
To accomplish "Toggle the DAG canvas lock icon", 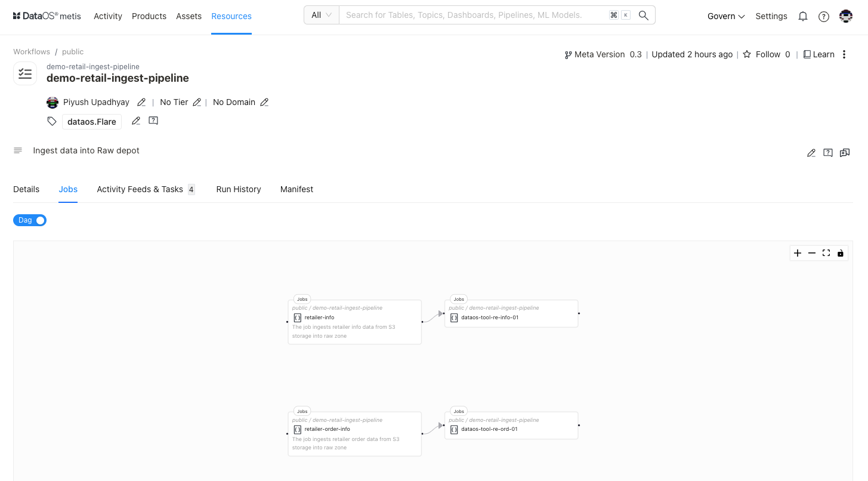I will tap(841, 253).
